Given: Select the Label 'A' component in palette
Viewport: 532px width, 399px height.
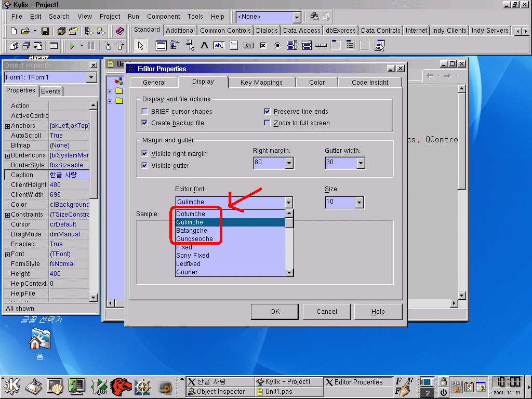Looking at the screenshot, I should pos(204,45).
